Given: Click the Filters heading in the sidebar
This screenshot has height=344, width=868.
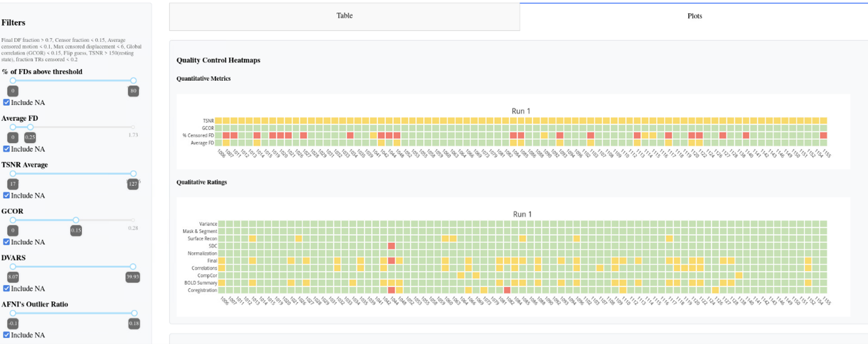Looking at the screenshot, I should (13, 22).
